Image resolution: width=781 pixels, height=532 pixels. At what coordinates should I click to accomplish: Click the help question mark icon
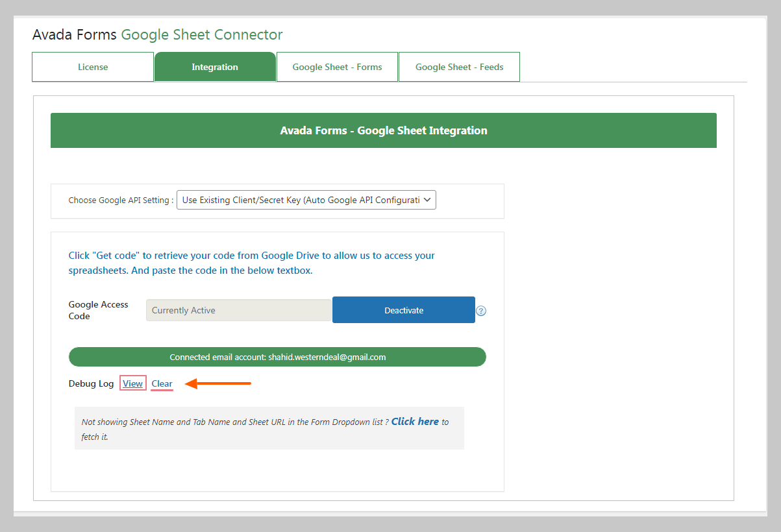pyautogui.click(x=481, y=311)
